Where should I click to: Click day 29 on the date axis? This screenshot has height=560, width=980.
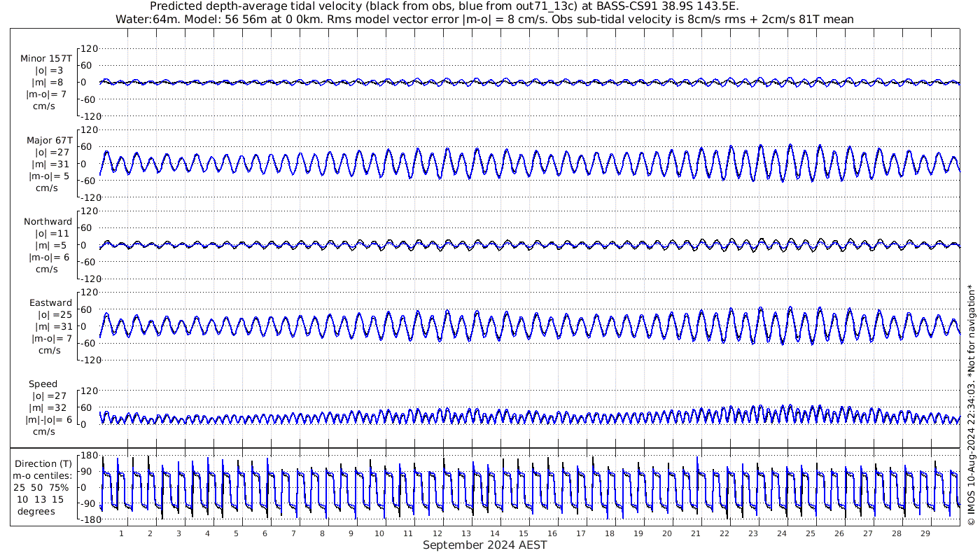pos(925,533)
